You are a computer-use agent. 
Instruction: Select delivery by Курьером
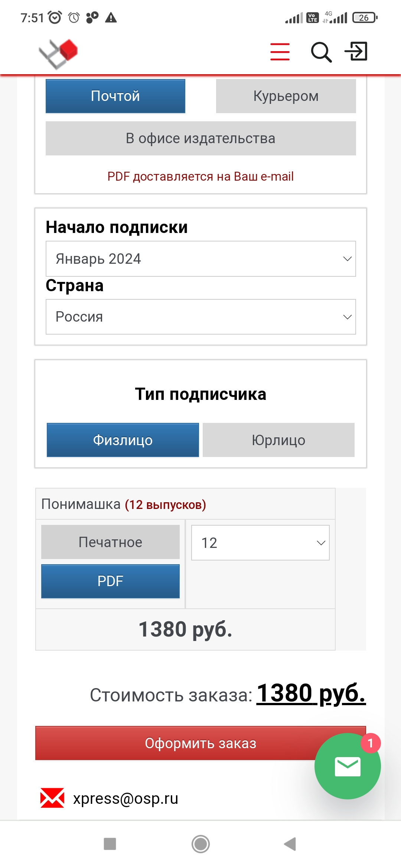point(286,96)
